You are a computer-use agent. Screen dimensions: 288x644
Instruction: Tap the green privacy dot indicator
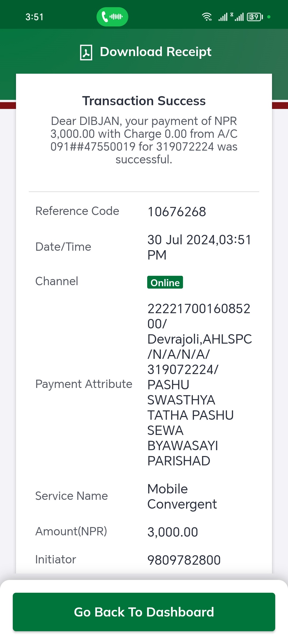pyautogui.click(x=269, y=17)
